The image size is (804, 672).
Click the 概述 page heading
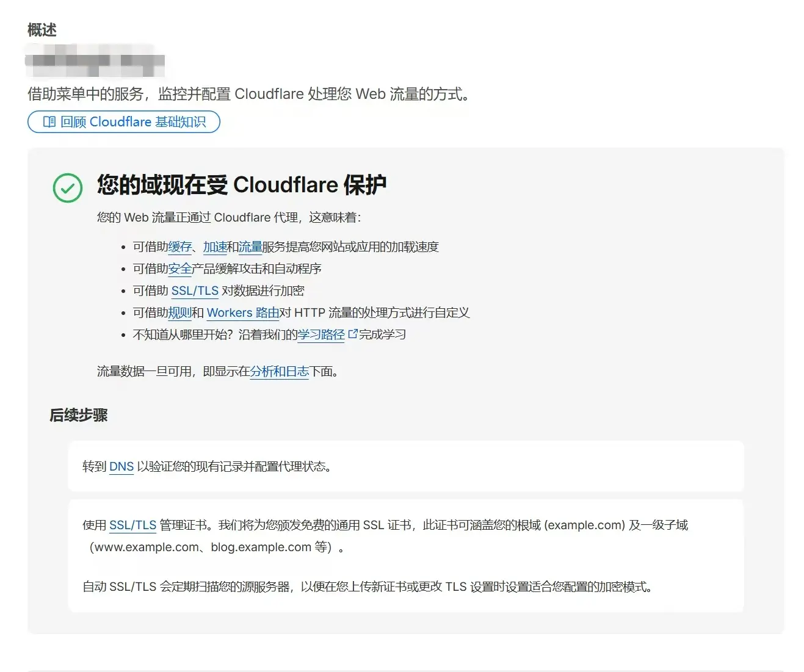tap(42, 30)
